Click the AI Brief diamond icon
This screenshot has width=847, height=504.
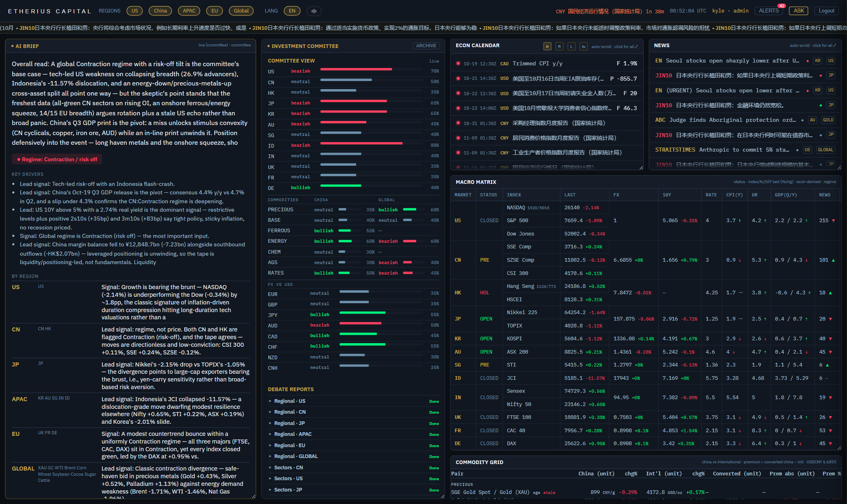click(x=13, y=46)
